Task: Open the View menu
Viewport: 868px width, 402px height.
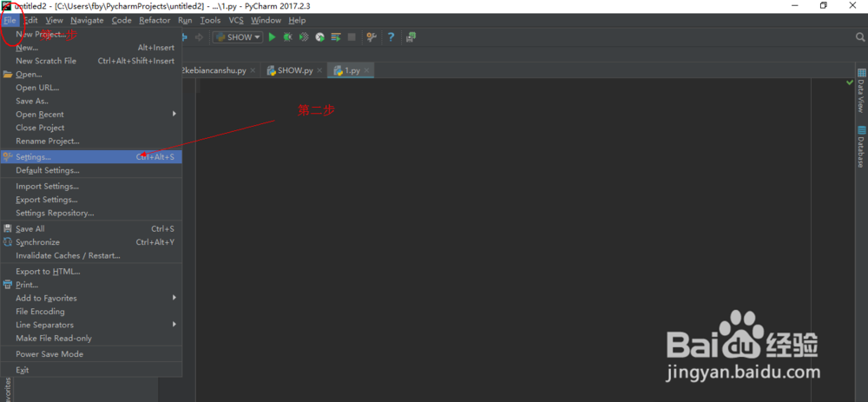Action: pyautogui.click(x=54, y=21)
